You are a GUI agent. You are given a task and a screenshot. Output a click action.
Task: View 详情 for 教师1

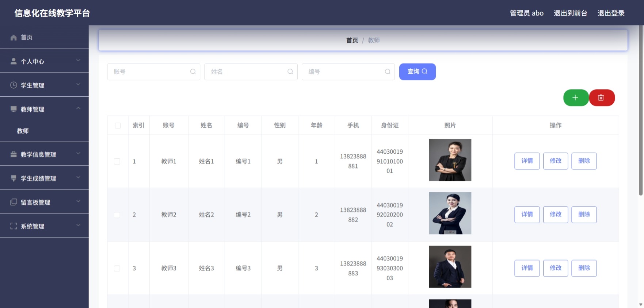(x=527, y=161)
